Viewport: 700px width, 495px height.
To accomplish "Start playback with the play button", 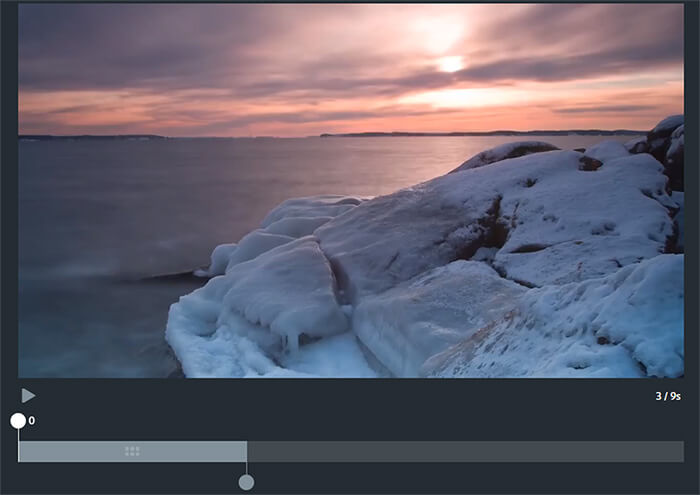I will (x=28, y=395).
